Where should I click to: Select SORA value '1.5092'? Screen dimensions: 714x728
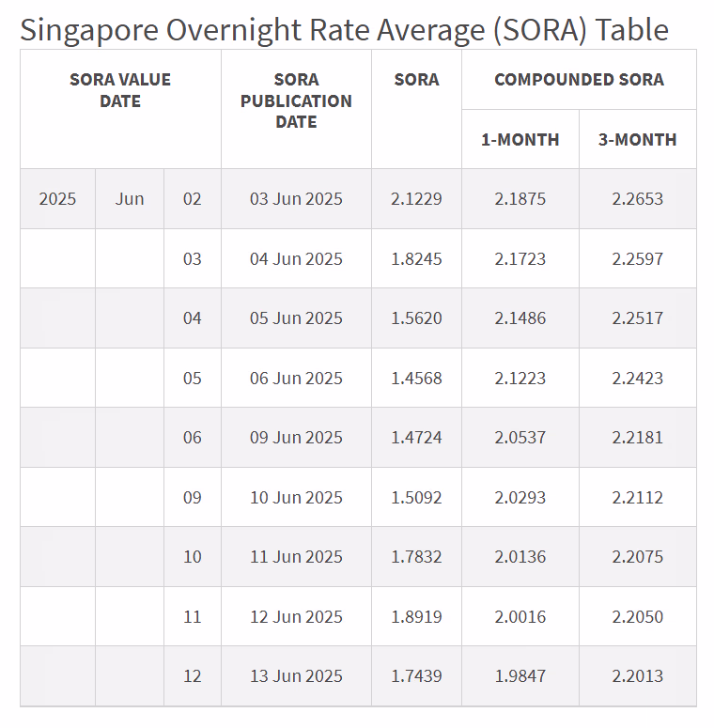coord(416,497)
